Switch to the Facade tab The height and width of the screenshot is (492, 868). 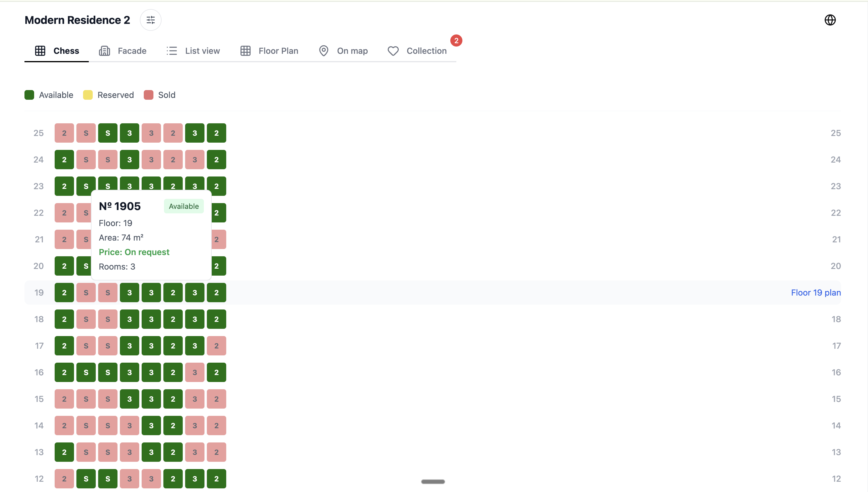(x=132, y=51)
